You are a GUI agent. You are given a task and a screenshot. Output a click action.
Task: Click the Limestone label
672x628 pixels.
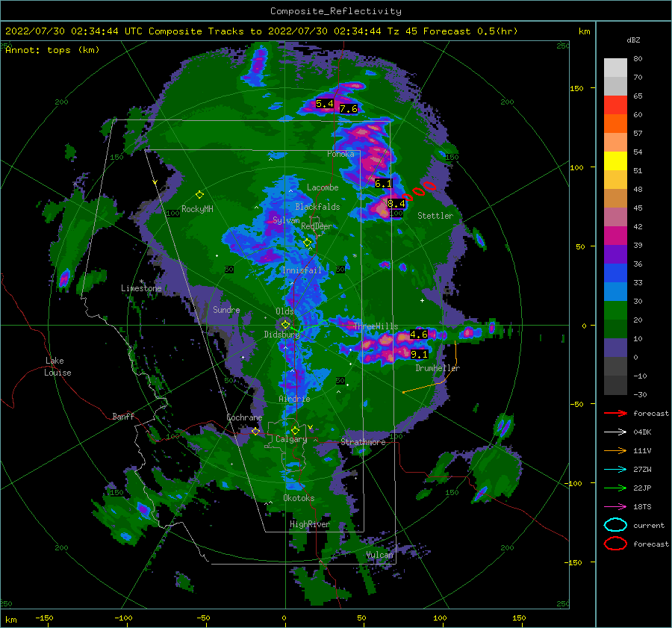pos(141,288)
